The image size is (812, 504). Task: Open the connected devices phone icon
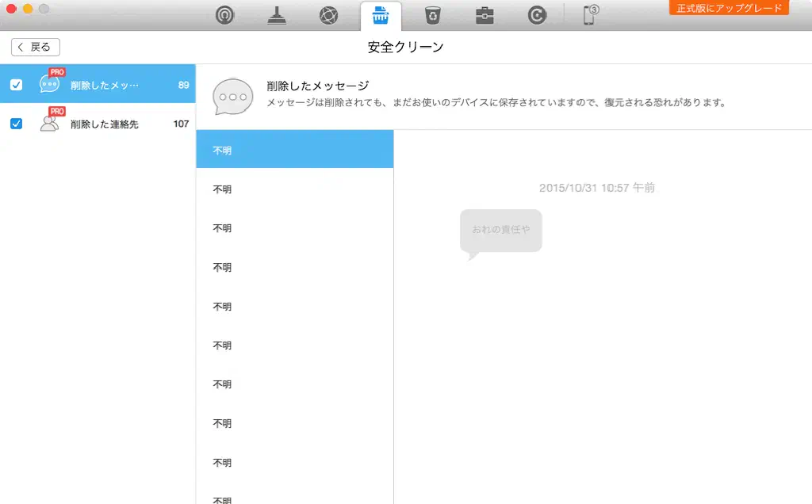(x=590, y=15)
